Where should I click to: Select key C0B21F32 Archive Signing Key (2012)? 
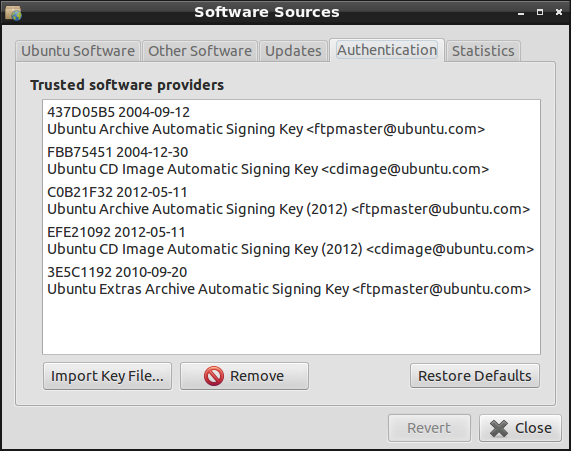pyautogui.click(x=291, y=201)
